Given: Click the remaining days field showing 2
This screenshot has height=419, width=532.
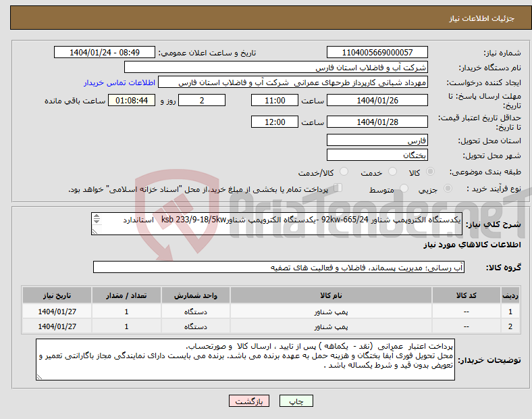Looking at the screenshot, I should tap(202, 101).
